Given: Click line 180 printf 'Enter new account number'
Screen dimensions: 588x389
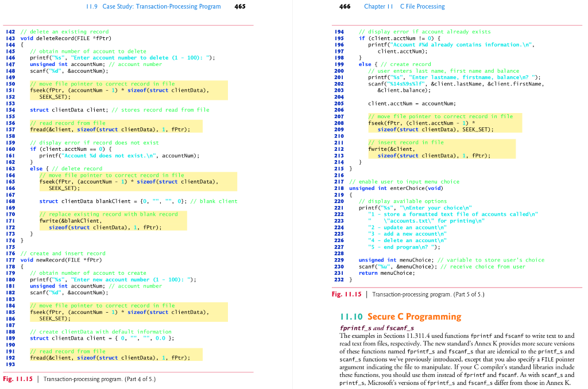Looking at the screenshot, I should tap(113, 279).
